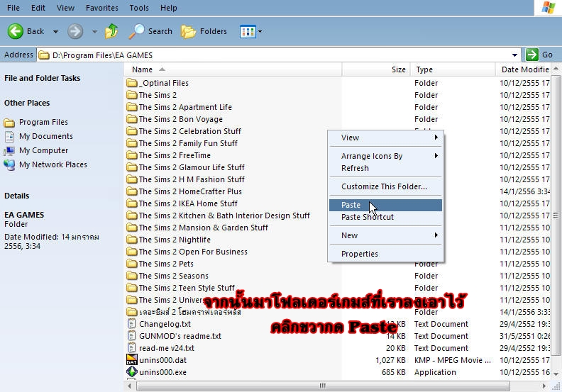Select the _Optinal Files folder icon
Screen dimensions: 562x392
point(132,83)
